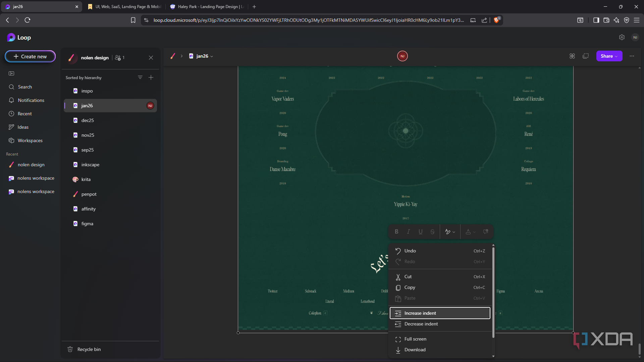
Task: Toggle bold in floating format toolbar
Action: pyautogui.click(x=396, y=232)
